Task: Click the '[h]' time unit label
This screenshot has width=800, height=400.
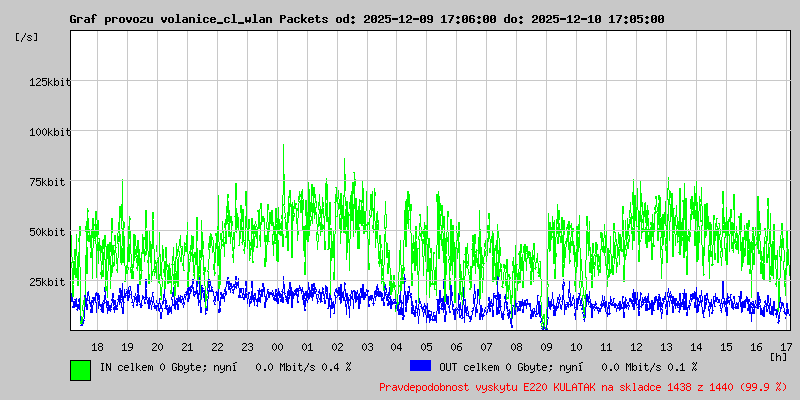Action: click(779, 356)
